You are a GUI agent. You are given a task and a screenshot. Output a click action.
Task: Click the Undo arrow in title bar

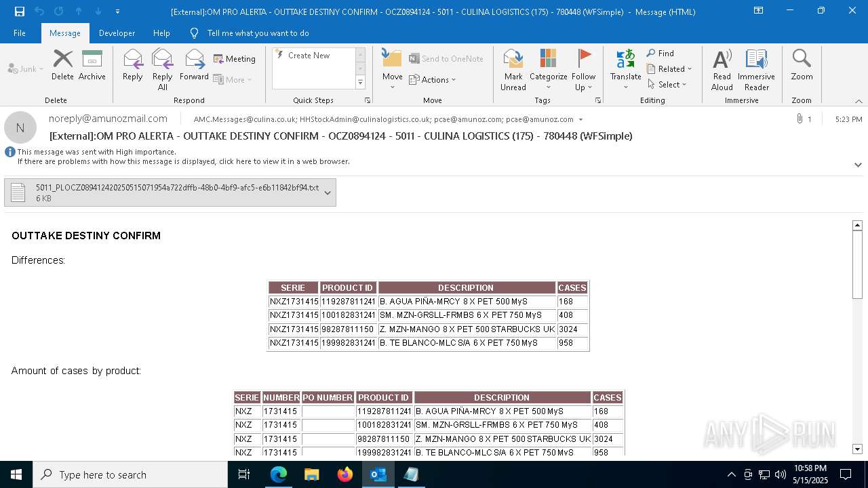[39, 12]
